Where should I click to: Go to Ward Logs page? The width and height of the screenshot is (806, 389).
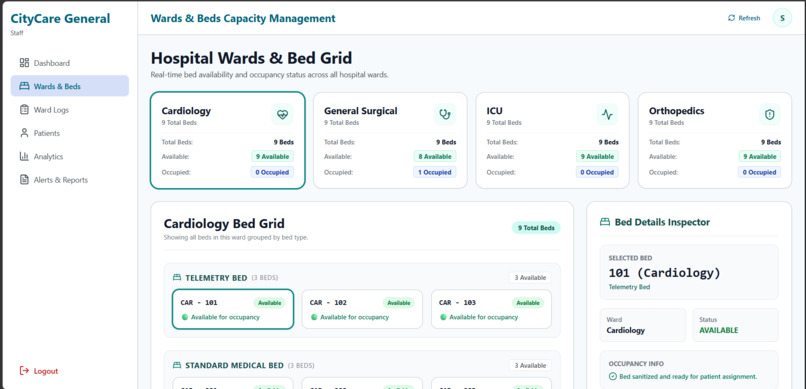click(x=70, y=109)
